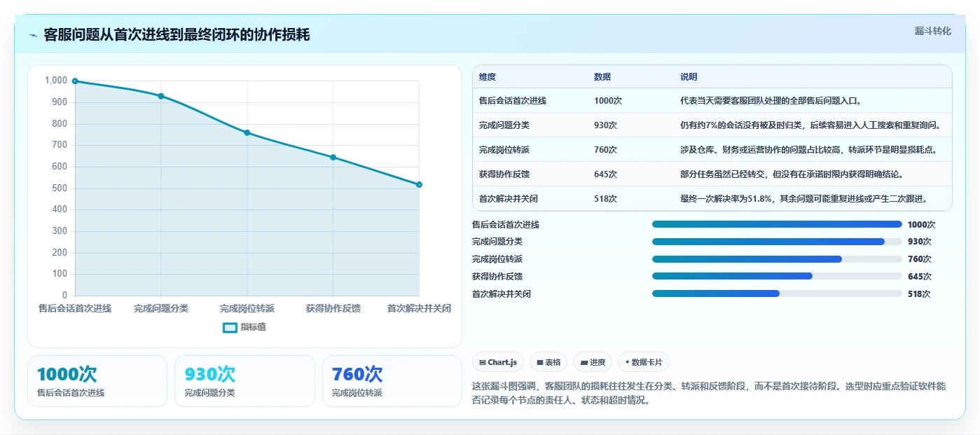Viewport: 980px width, 435px height.
Task: Click the 930次 cell in the table
Action: (606, 125)
